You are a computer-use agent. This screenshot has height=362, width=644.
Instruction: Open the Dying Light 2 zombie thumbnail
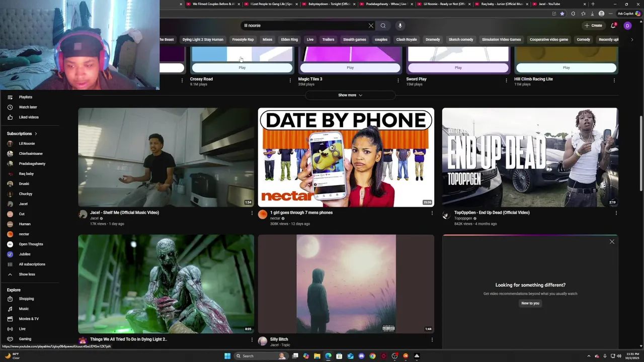pyautogui.click(x=166, y=284)
